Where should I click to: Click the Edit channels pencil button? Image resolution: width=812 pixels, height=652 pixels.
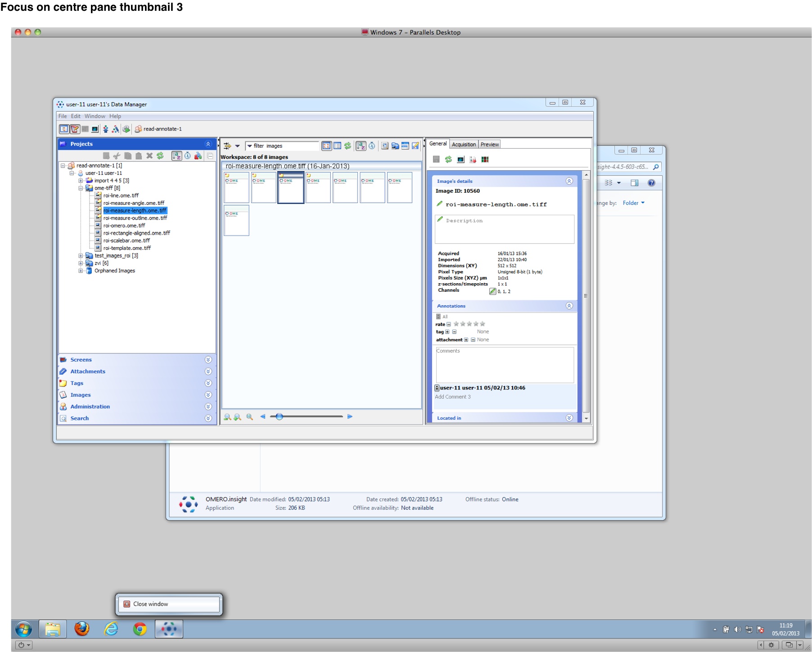[x=492, y=291]
